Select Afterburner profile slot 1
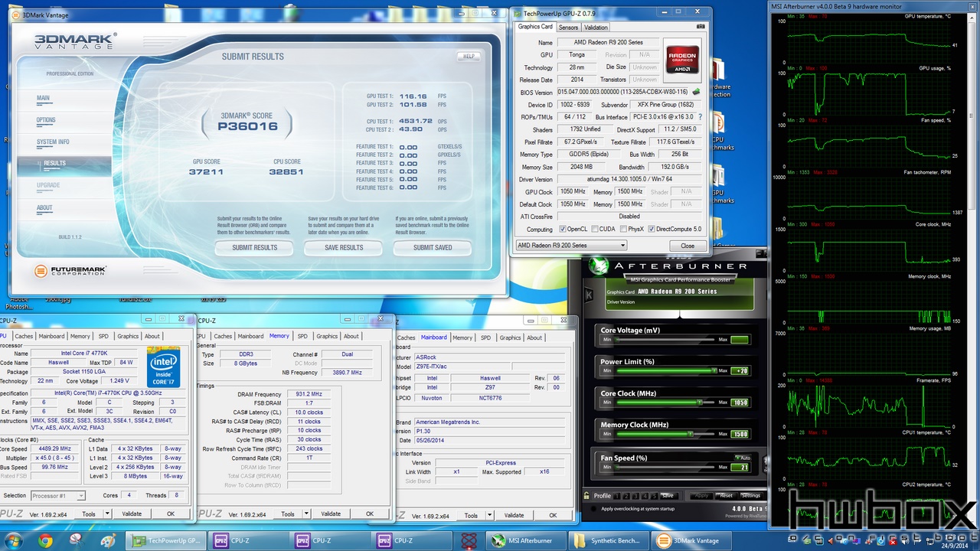 (617, 495)
